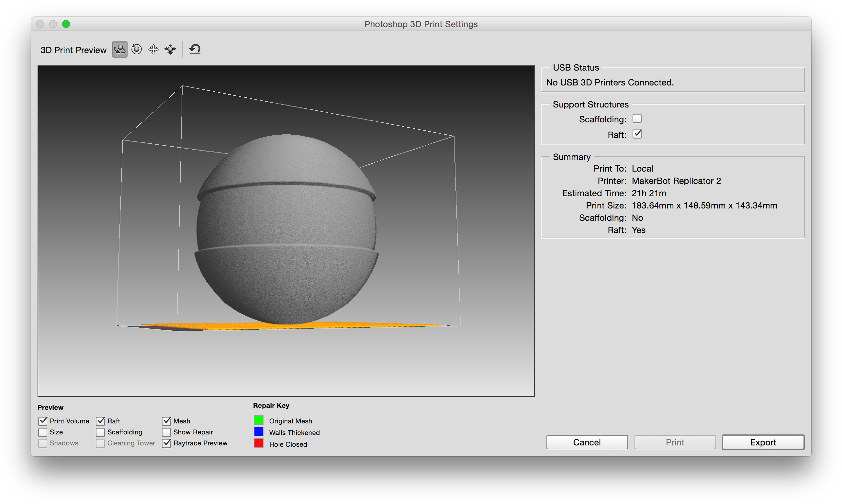Enable Scaffolding under Support Structures
This screenshot has width=842, height=504.
(637, 118)
